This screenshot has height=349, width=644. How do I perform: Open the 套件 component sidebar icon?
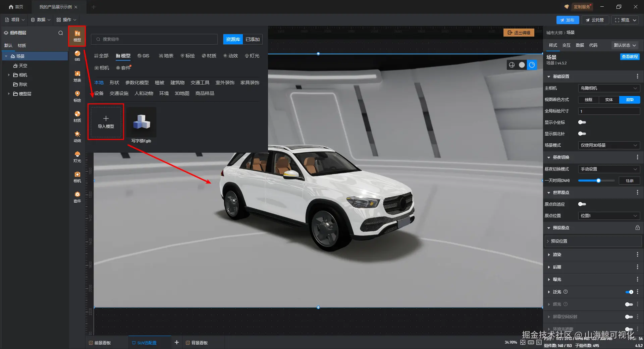pyautogui.click(x=77, y=197)
